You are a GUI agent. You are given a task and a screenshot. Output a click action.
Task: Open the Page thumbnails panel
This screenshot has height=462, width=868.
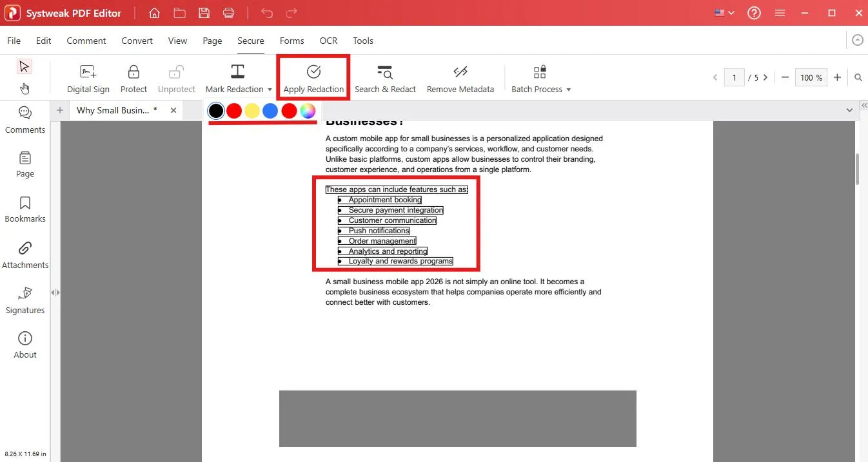pos(25,164)
